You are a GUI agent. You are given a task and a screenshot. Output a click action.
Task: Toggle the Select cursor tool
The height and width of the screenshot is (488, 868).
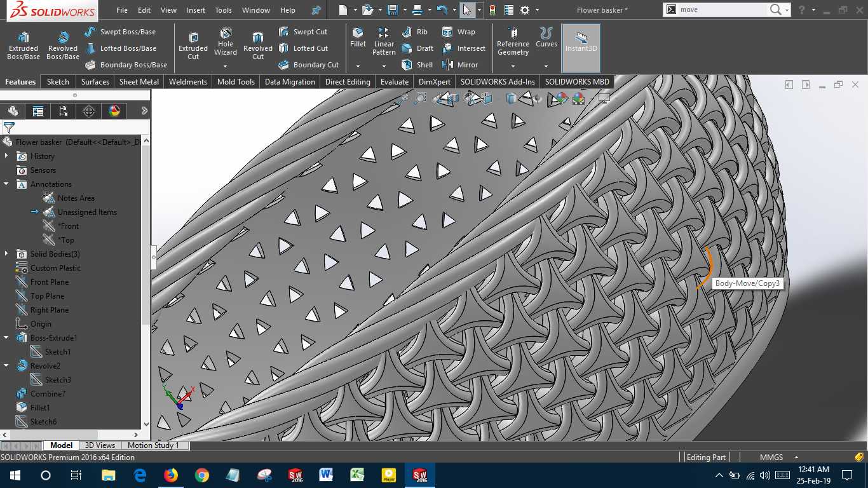(467, 10)
